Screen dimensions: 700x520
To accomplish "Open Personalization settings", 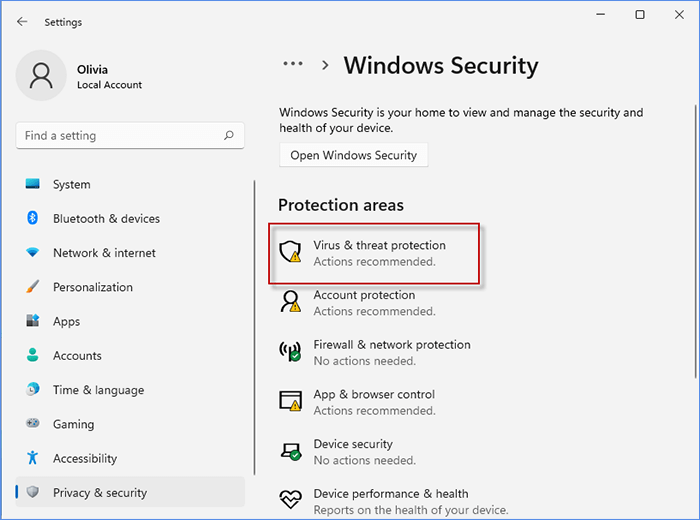I will point(92,287).
